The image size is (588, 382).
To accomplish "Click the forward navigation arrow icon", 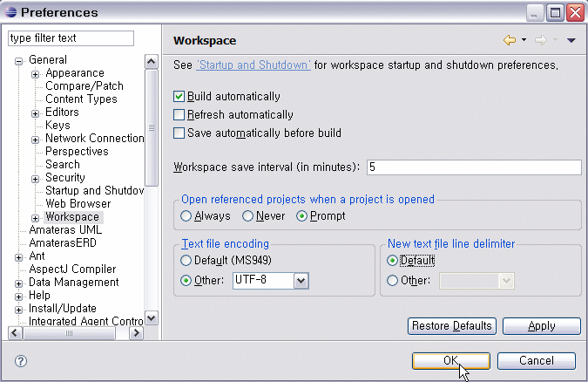I will (540, 40).
